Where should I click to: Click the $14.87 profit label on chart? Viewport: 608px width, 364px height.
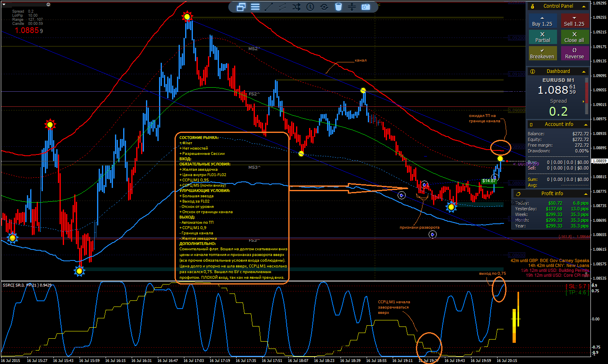(x=489, y=181)
